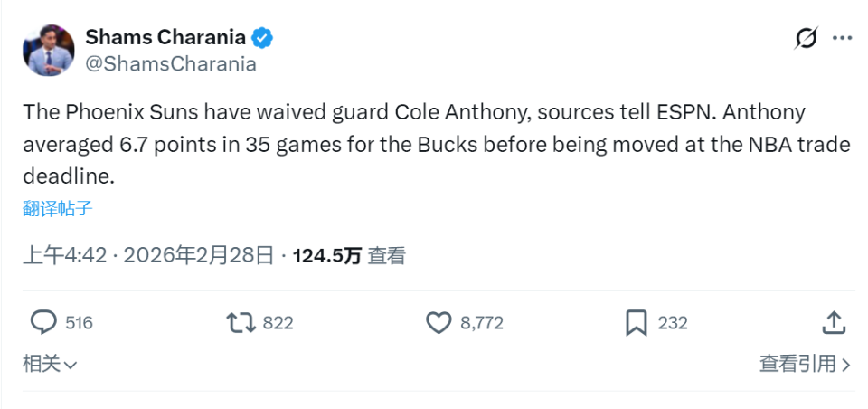Open the @ShamsCharania handle link
The height and width of the screenshot is (409, 868).
pyautogui.click(x=171, y=64)
